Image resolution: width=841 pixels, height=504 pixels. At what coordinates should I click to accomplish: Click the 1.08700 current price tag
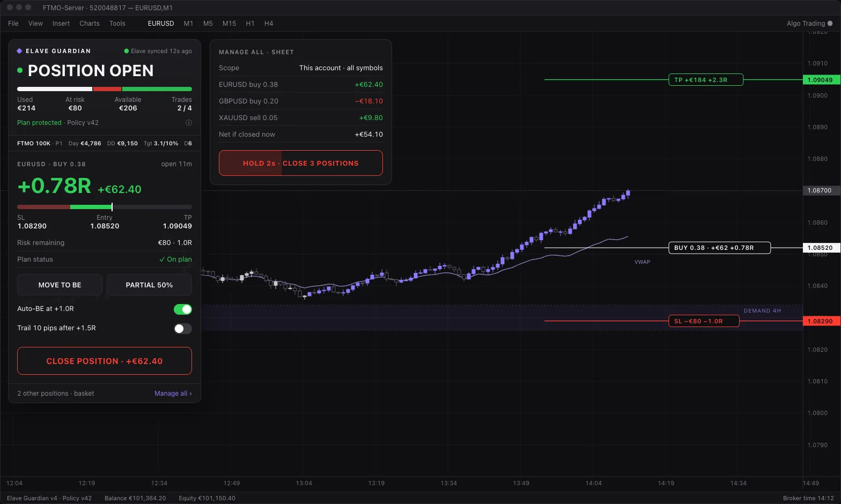[821, 190]
